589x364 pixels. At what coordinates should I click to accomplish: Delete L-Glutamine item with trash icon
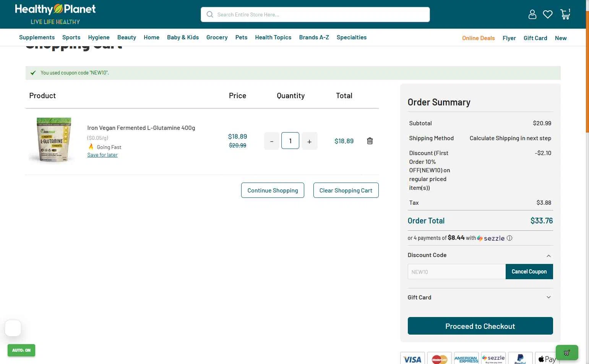[x=370, y=141]
